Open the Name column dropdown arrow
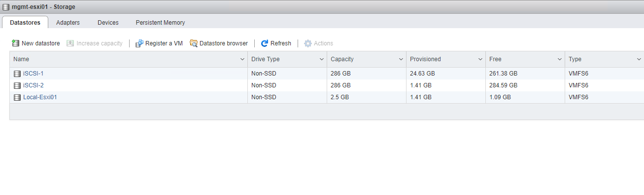 point(242,59)
